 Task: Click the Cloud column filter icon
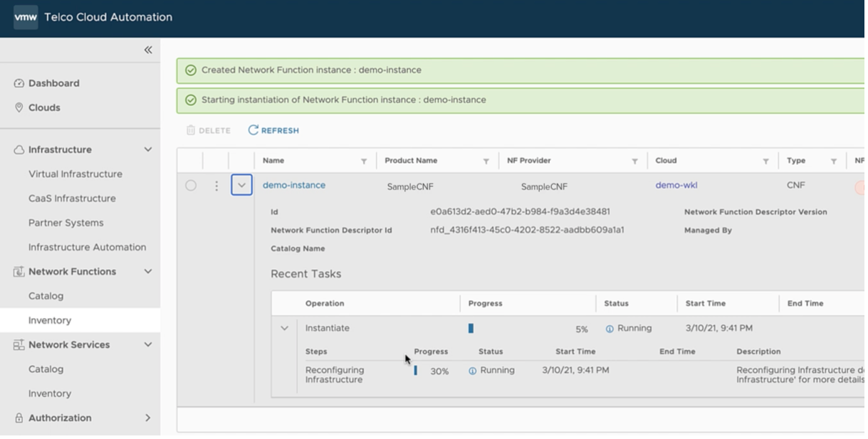coord(765,162)
